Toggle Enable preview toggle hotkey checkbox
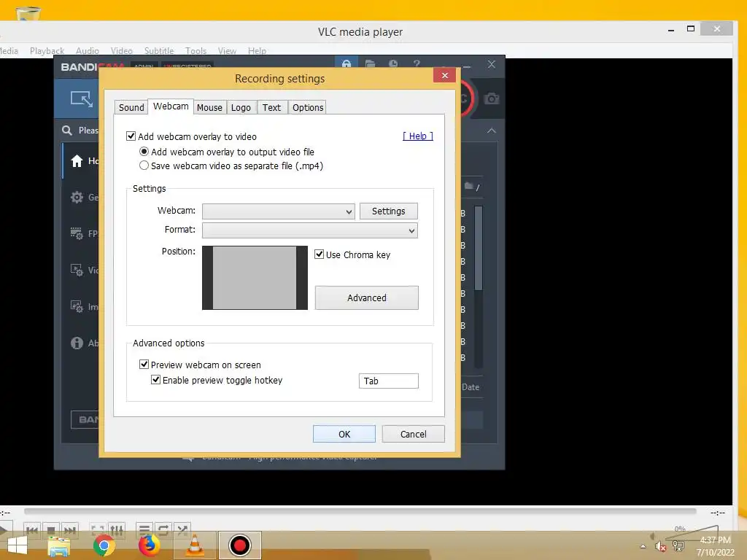Viewport: 747px width, 560px height. [156, 379]
